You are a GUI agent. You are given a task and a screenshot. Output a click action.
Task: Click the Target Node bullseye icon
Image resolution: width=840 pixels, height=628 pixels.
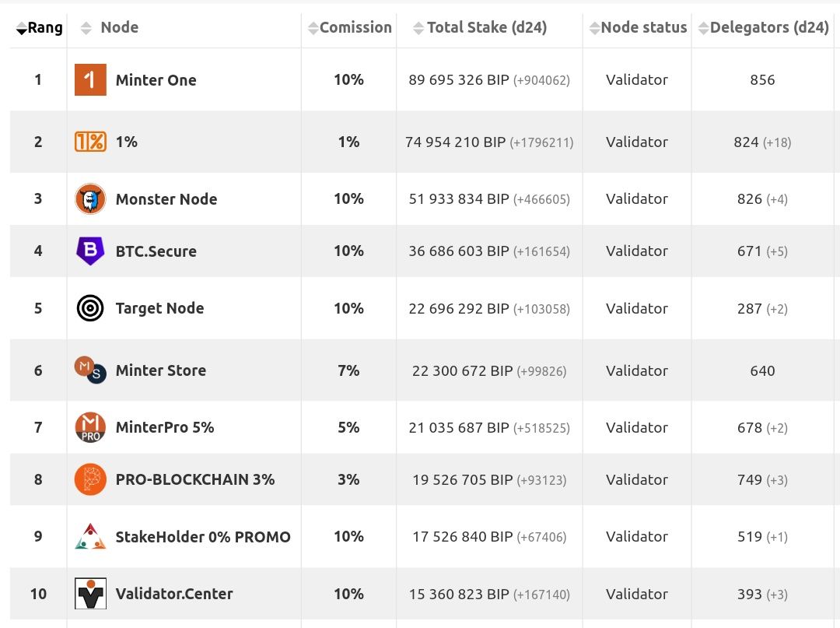coord(90,308)
